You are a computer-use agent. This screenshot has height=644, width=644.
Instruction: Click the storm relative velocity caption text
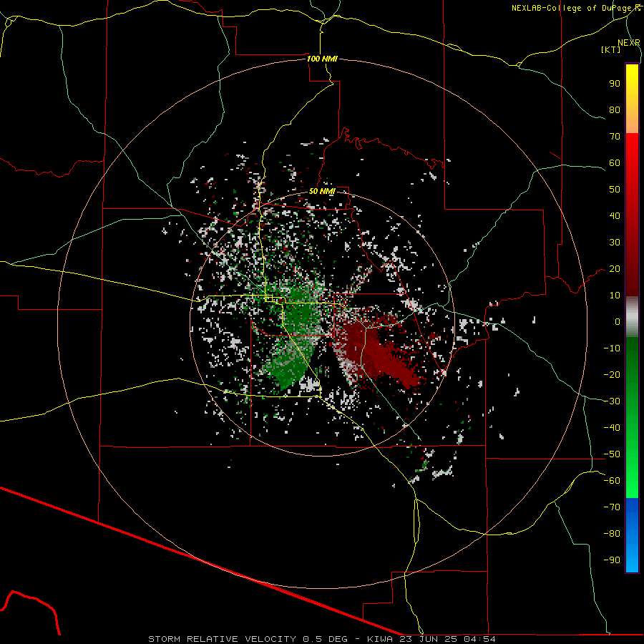coord(322,639)
